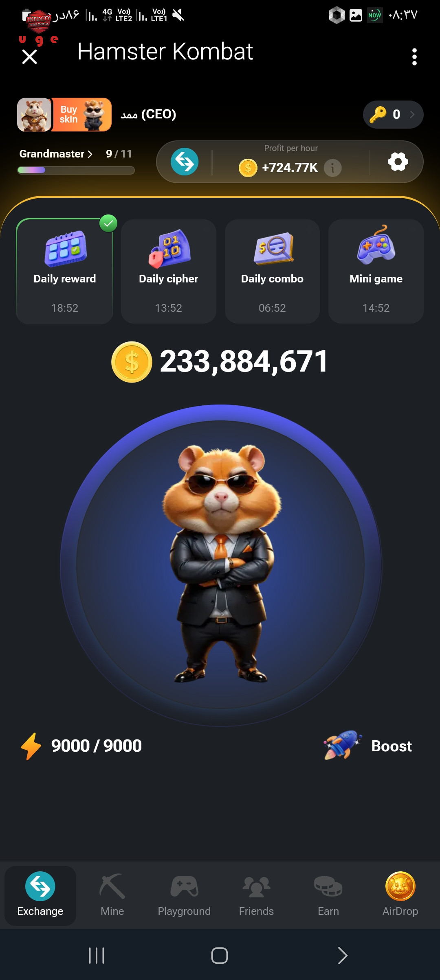Open the settings gear icon
The image size is (440, 980).
point(398,162)
